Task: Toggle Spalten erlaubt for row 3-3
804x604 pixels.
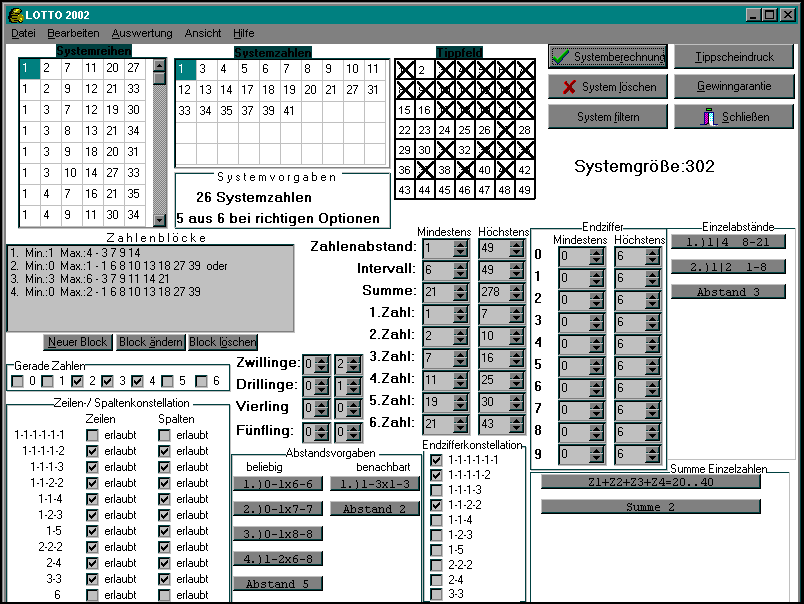Action: click(164, 579)
